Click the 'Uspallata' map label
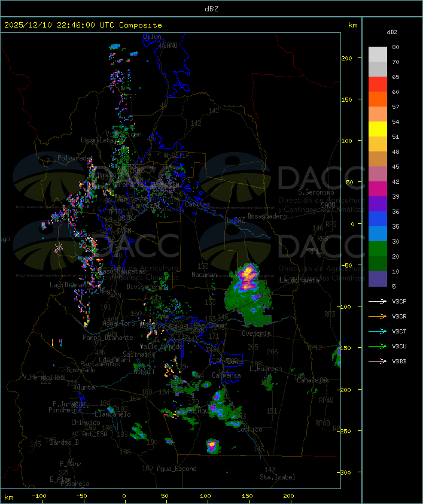The image size is (423, 504). click(x=97, y=140)
